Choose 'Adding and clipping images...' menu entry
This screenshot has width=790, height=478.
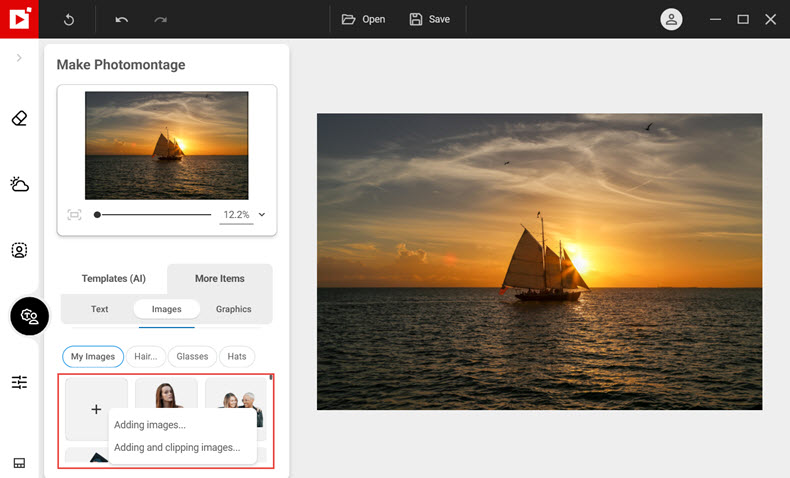[x=177, y=447]
